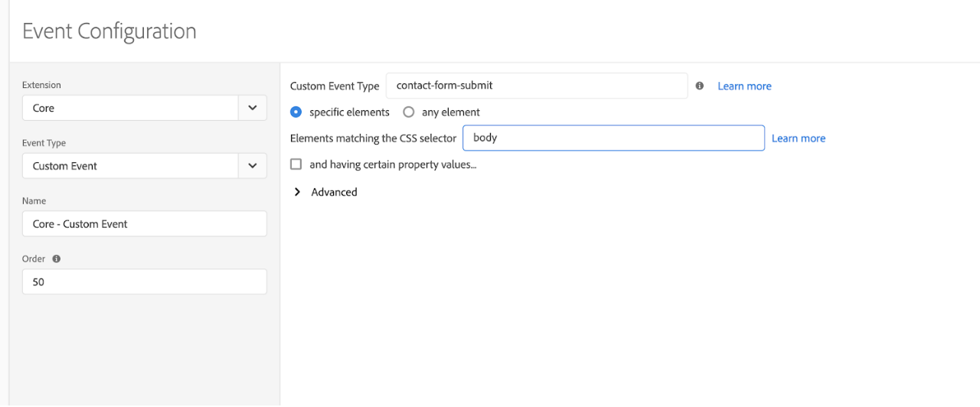The width and height of the screenshot is (980, 407).
Task: Open the Event Type dropdown chevron arrow
Action: point(253,166)
